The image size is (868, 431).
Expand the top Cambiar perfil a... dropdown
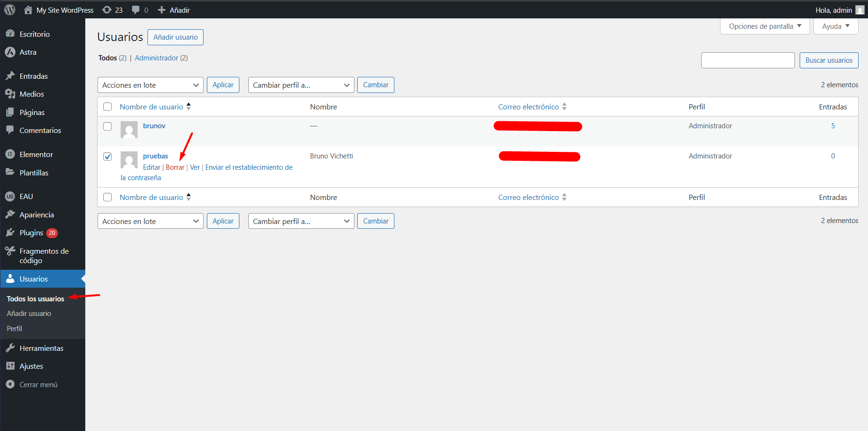point(301,85)
